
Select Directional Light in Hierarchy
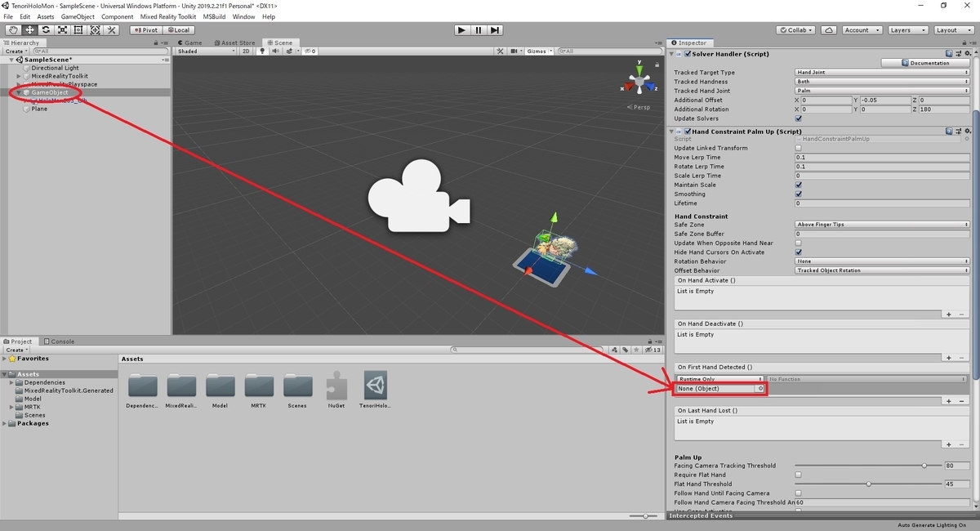tap(55, 68)
